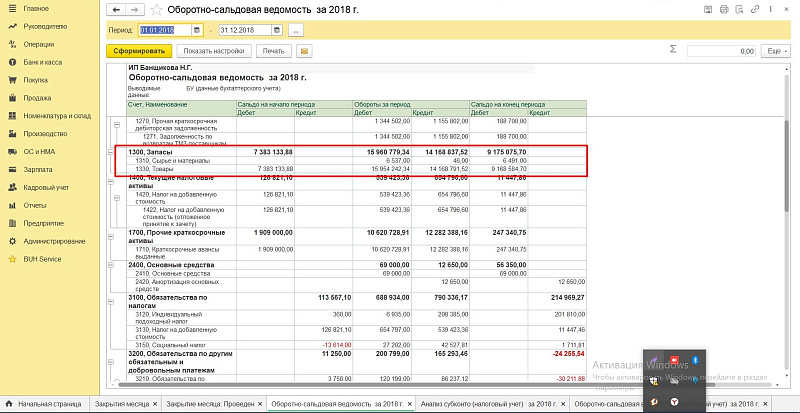The height and width of the screenshot is (413, 800).
Task: Open Yandex icon in tray popup
Action: [675, 400]
